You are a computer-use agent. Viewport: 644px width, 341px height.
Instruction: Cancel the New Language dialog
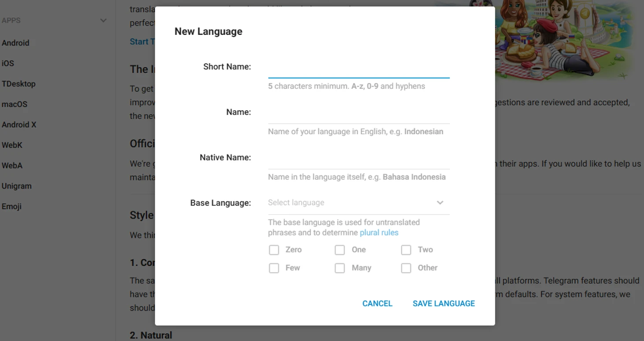pos(377,303)
